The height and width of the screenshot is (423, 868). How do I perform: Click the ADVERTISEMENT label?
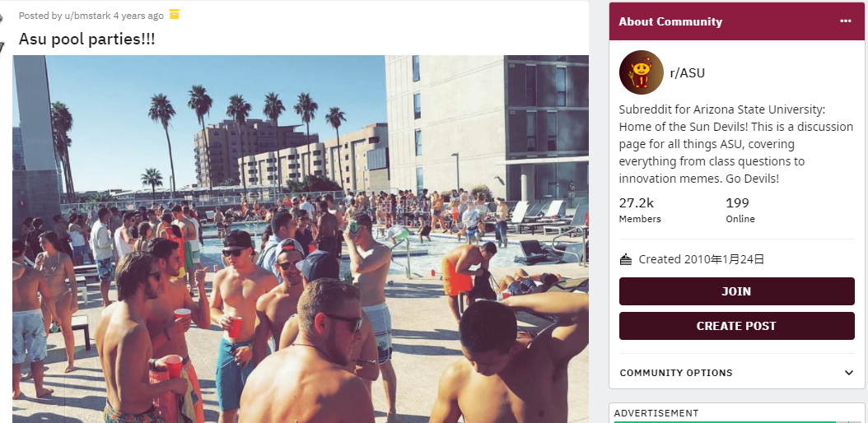pyautogui.click(x=656, y=413)
